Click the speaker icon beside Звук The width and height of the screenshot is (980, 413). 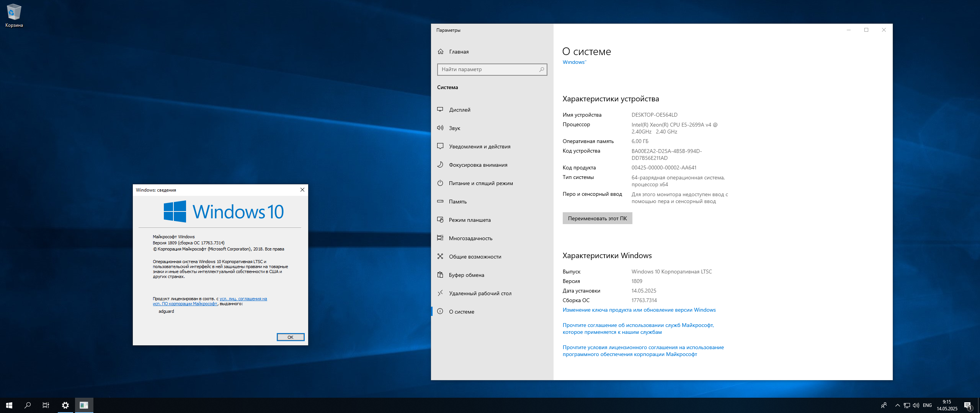440,128
